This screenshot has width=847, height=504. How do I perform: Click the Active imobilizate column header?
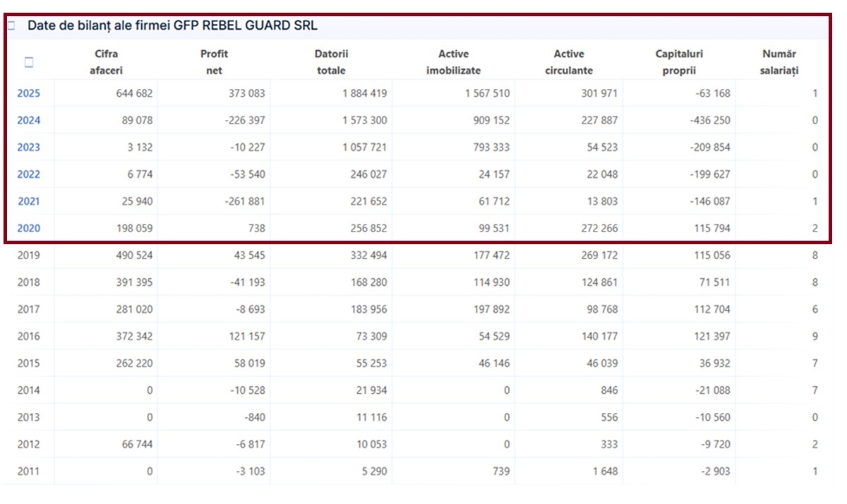pyautogui.click(x=453, y=62)
